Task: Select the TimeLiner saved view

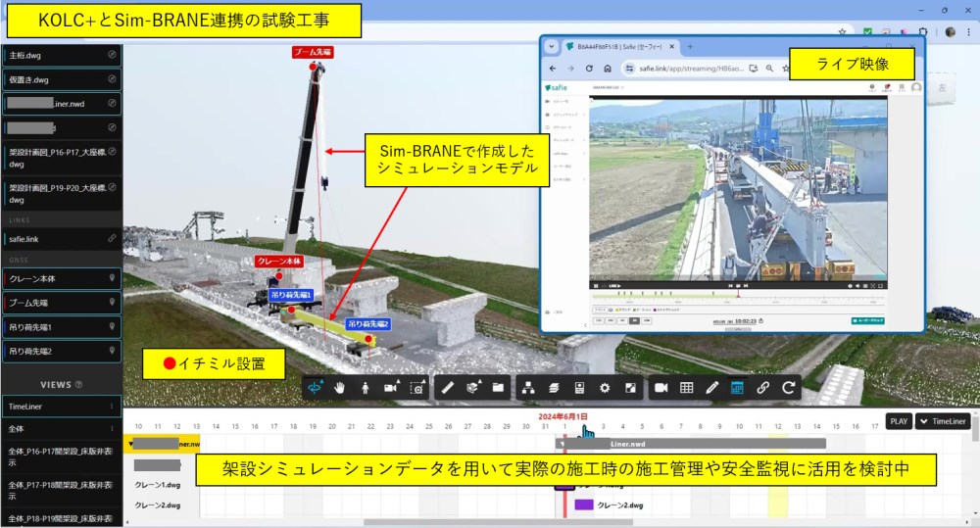Action: click(61, 407)
